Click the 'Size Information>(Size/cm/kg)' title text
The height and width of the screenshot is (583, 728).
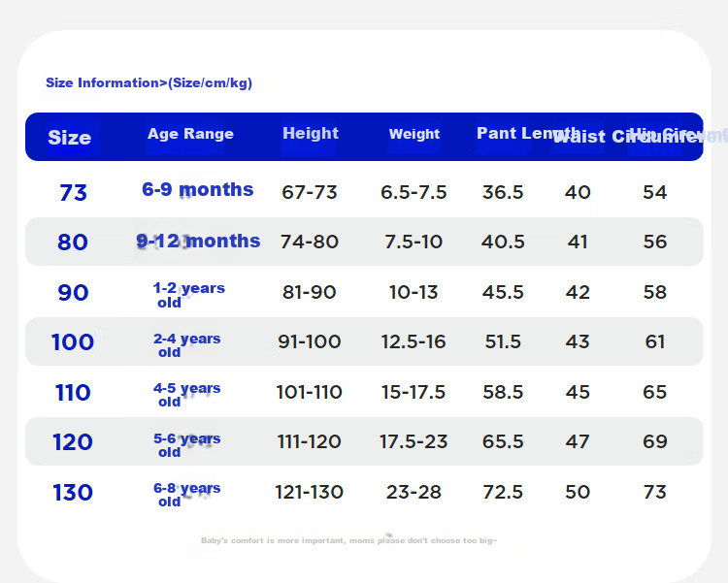[x=149, y=83]
